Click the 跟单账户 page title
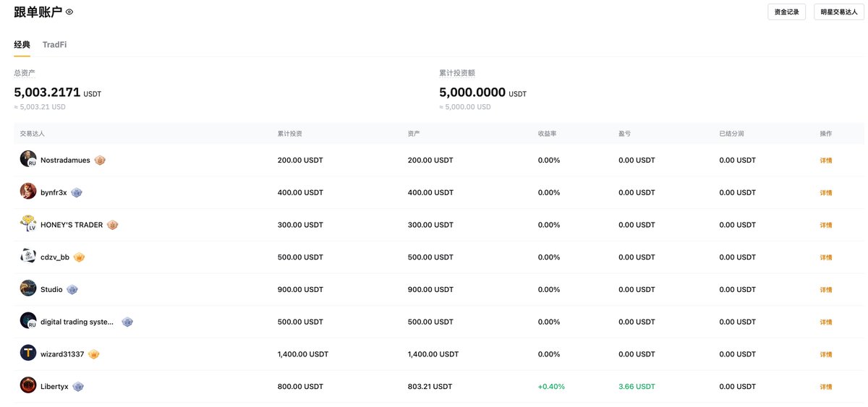The width and height of the screenshot is (868, 407). click(x=38, y=12)
